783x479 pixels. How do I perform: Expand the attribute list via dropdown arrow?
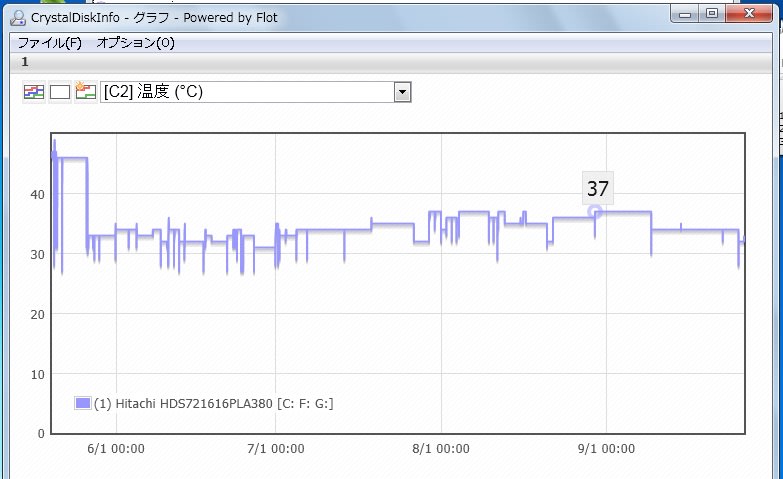pos(402,92)
